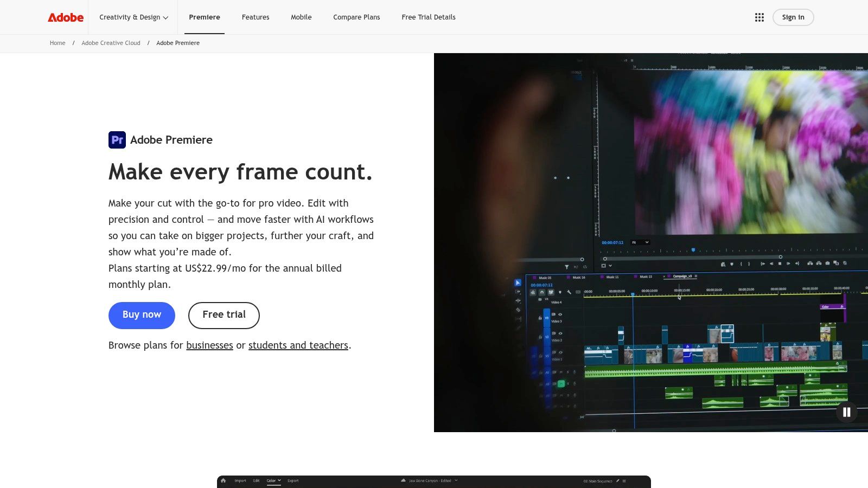Pause the hero video
Viewport: 868px width, 488px height.
click(846, 412)
